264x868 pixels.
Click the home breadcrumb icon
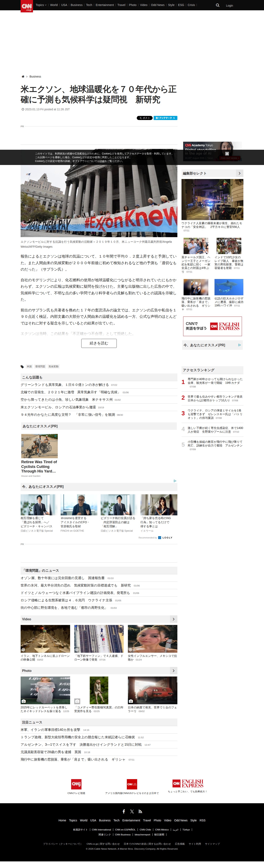(23, 77)
